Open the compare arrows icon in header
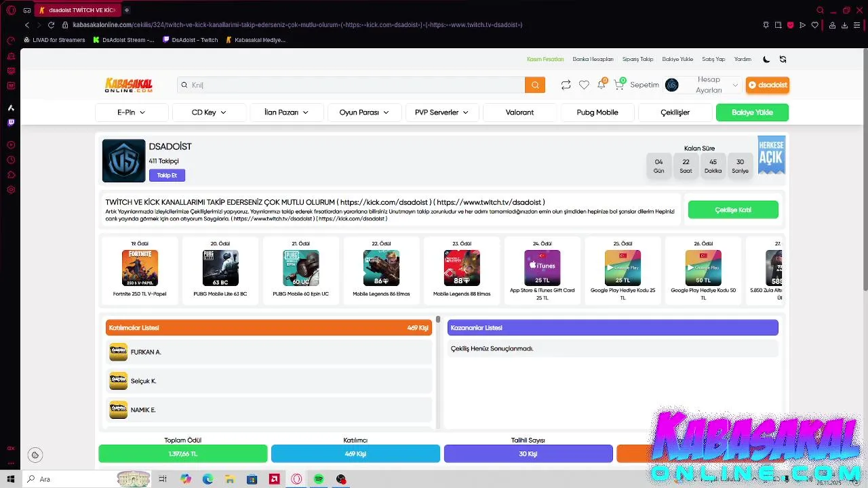Image resolution: width=868 pixels, height=488 pixels. coord(566,85)
